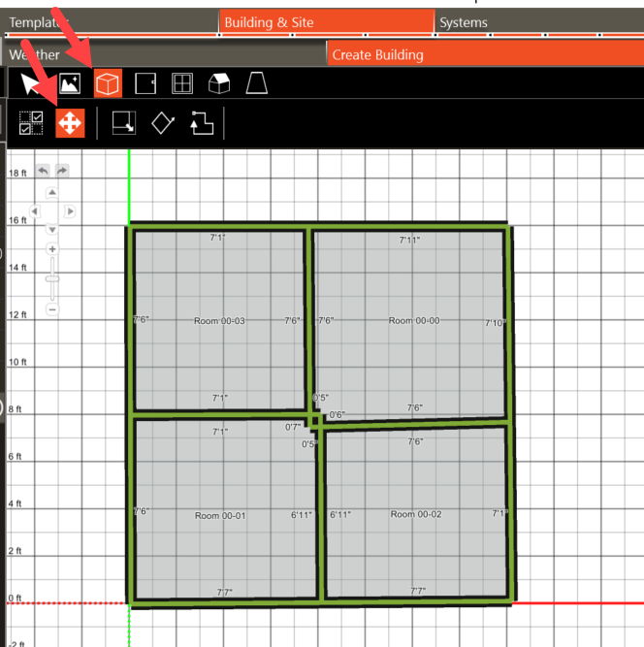Pan the canvas right

click(70, 211)
